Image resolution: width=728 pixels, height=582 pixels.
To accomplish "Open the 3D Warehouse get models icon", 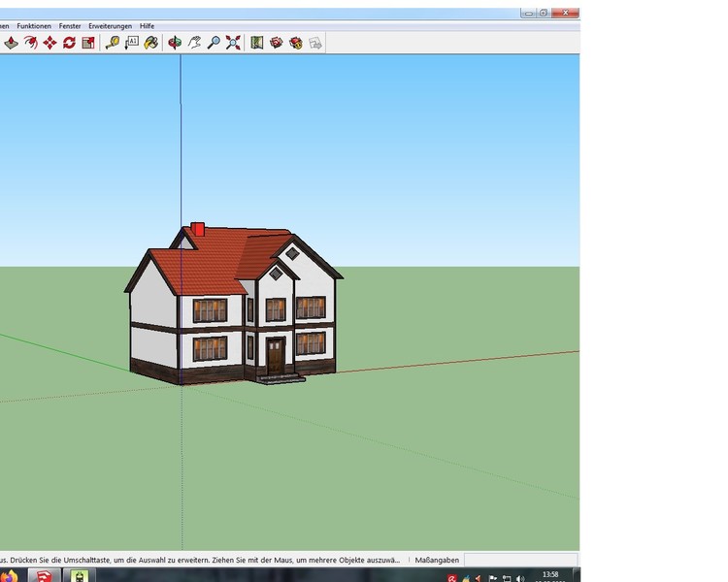I will tap(277, 43).
